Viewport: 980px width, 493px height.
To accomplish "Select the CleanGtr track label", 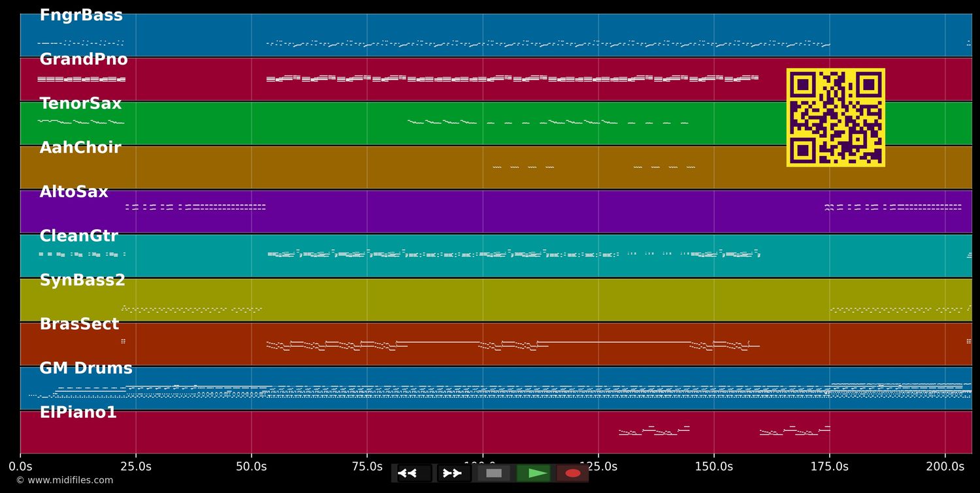I will point(78,236).
